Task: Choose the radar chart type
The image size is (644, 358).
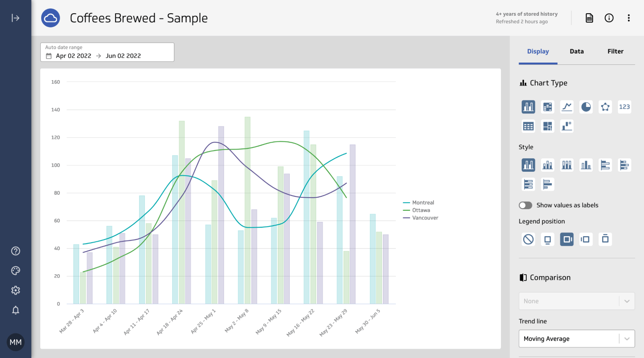Action: coord(605,107)
